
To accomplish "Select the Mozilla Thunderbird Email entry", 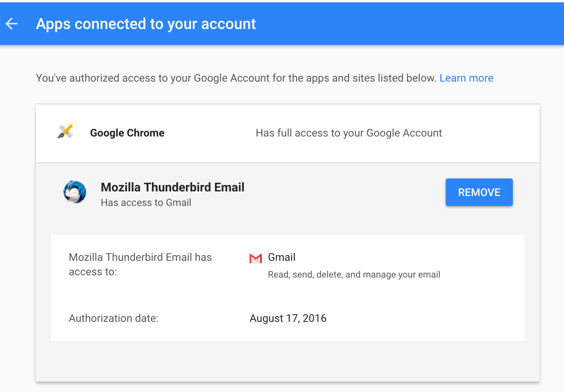I will [x=286, y=193].
